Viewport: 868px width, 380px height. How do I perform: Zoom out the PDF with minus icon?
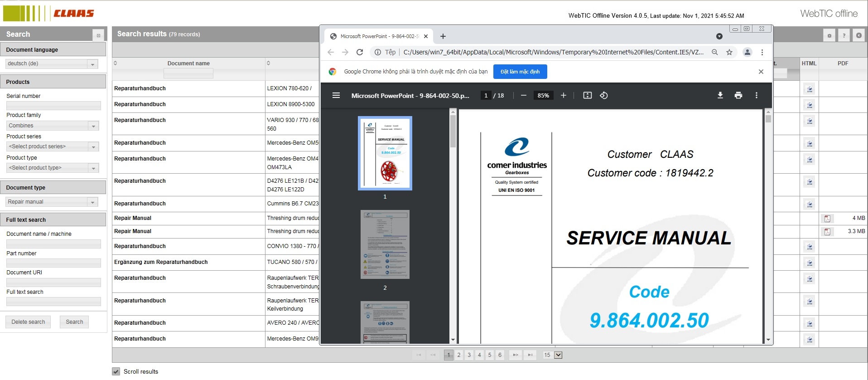(523, 95)
